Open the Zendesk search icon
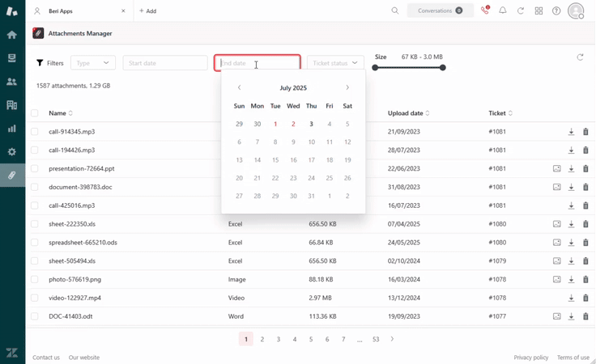 [x=395, y=11]
